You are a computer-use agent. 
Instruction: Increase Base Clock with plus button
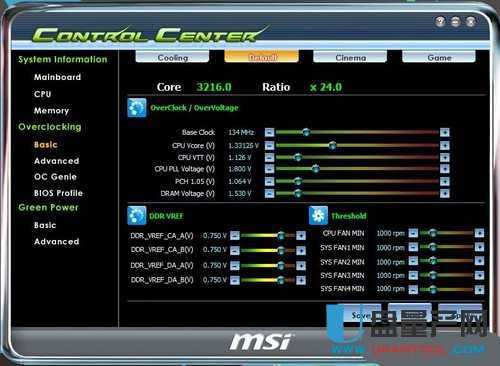[x=445, y=132]
